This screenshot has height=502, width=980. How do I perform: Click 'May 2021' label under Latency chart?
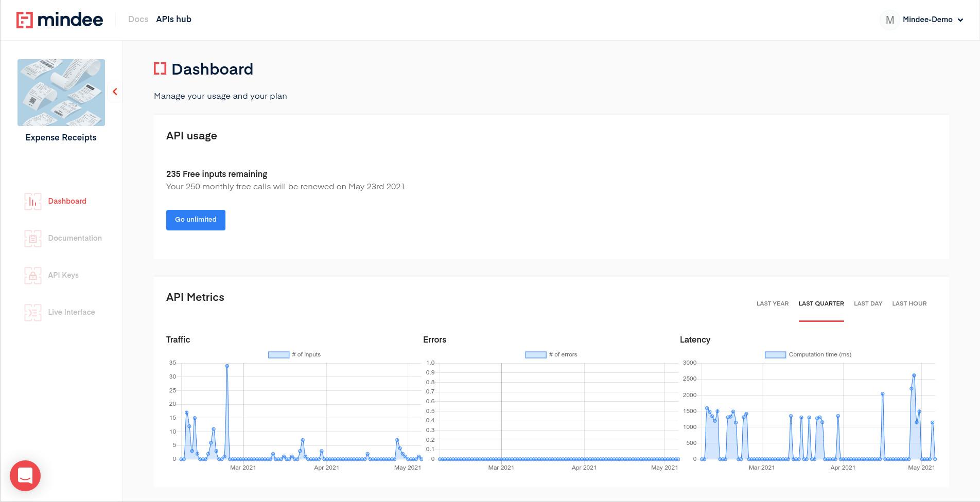tap(921, 468)
